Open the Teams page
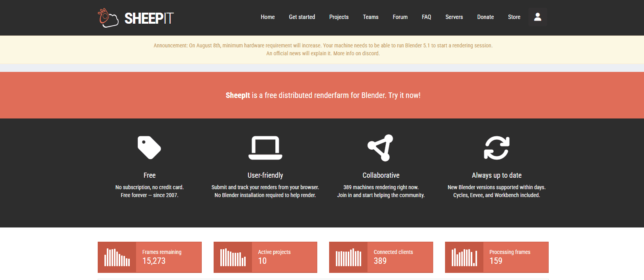The image size is (644, 280). coord(371,17)
